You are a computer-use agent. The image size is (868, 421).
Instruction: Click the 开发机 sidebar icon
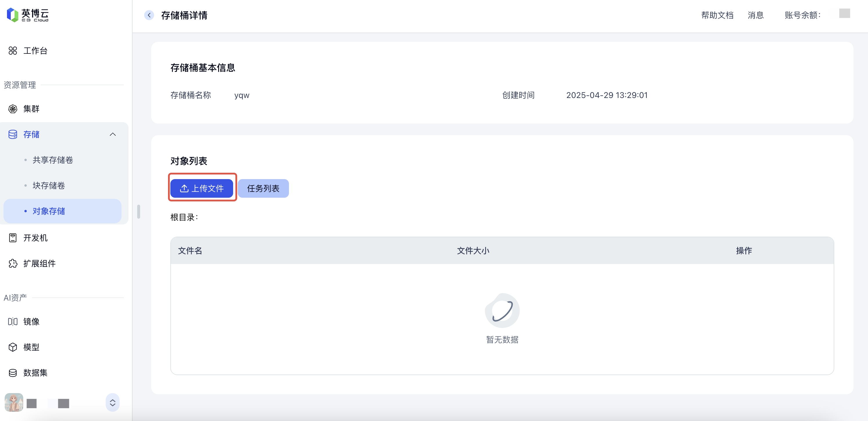pos(13,238)
